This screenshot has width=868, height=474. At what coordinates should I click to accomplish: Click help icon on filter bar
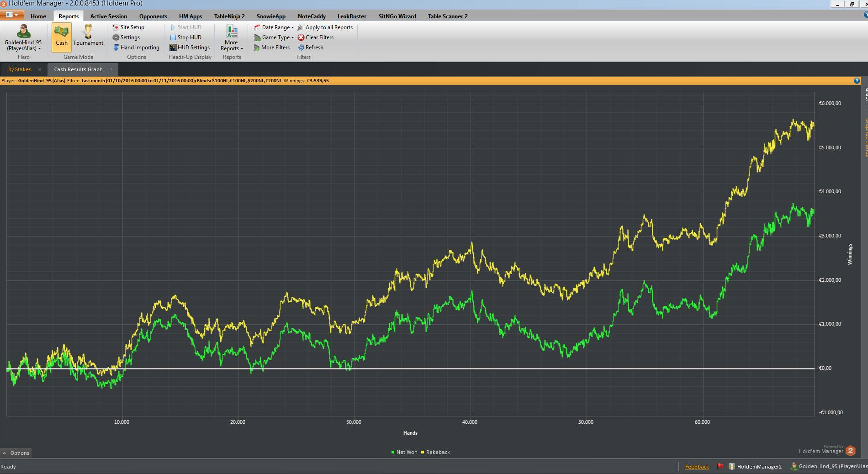pos(857,81)
